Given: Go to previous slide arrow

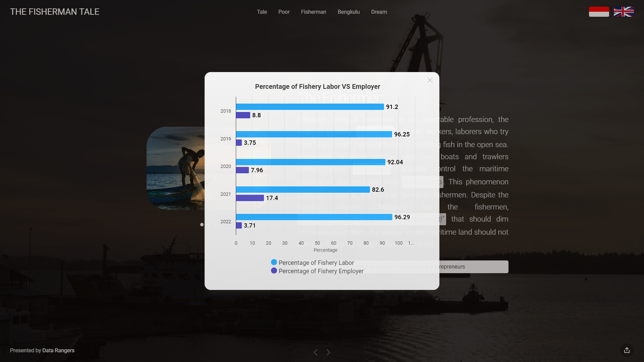Looking at the screenshot, I should point(316,352).
